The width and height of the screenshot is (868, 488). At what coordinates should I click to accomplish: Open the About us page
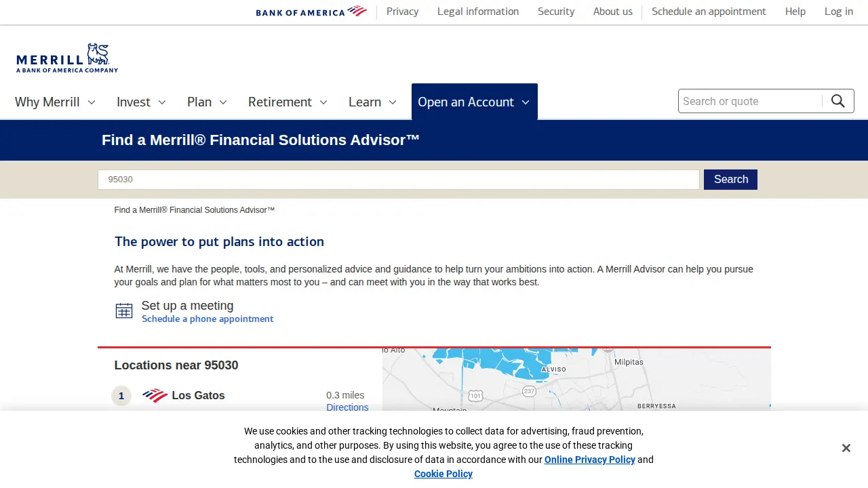coord(613,12)
